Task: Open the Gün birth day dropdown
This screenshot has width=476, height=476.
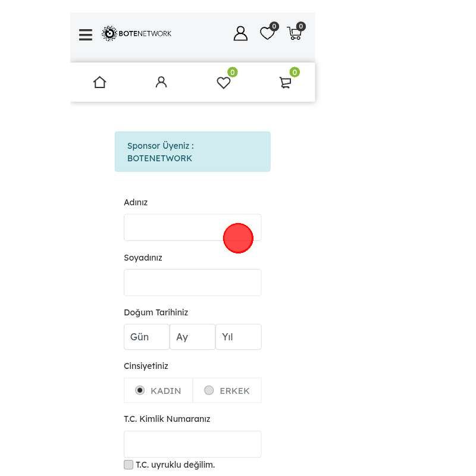Action: [x=146, y=337]
